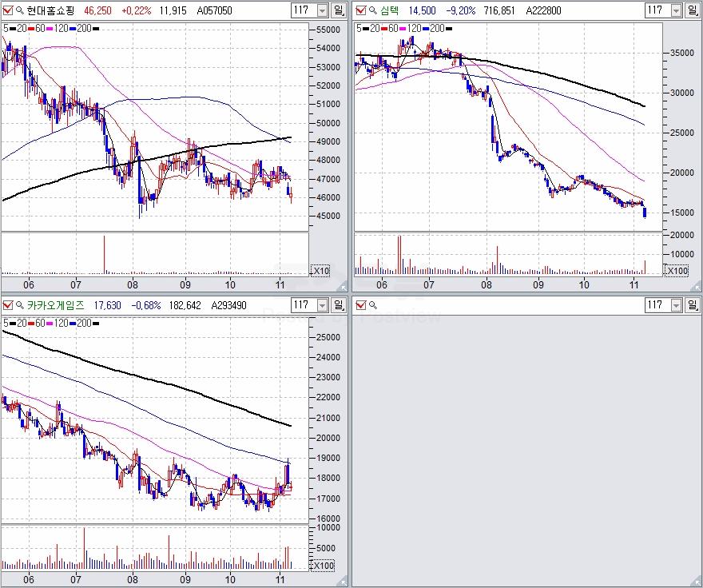Toggle the checkbox beside 카카오게임즈
Image resolution: width=703 pixels, height=588 pixels.
click(x=7, y=305)
